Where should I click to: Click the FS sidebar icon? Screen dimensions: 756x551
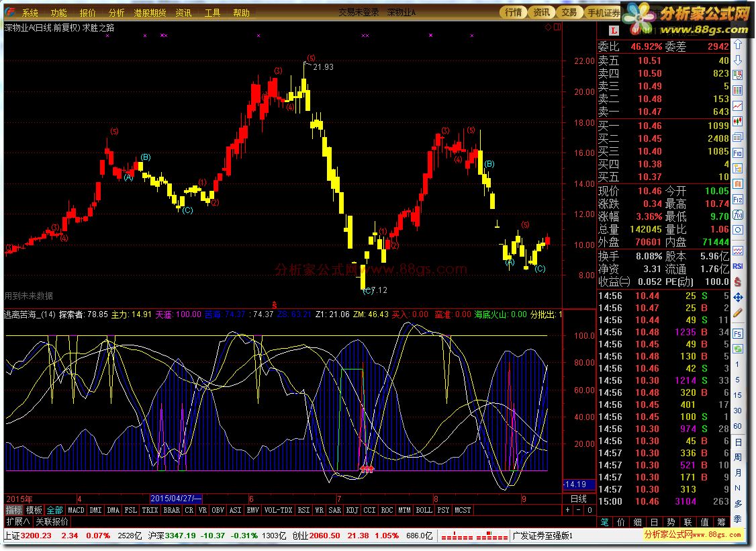738,333
